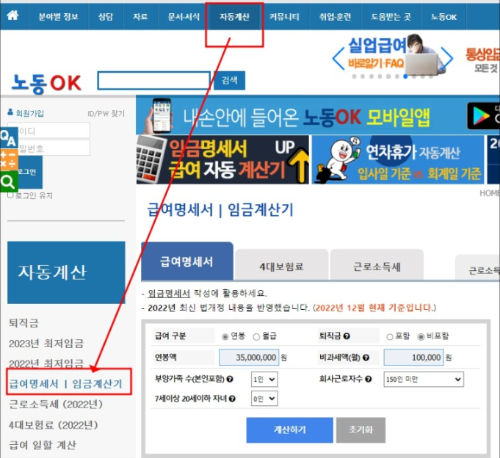Open 2023년 최저임금 sidebar link
Image resolution: width=500 pixels, height=458 pixels.
(x=46, y=343)
